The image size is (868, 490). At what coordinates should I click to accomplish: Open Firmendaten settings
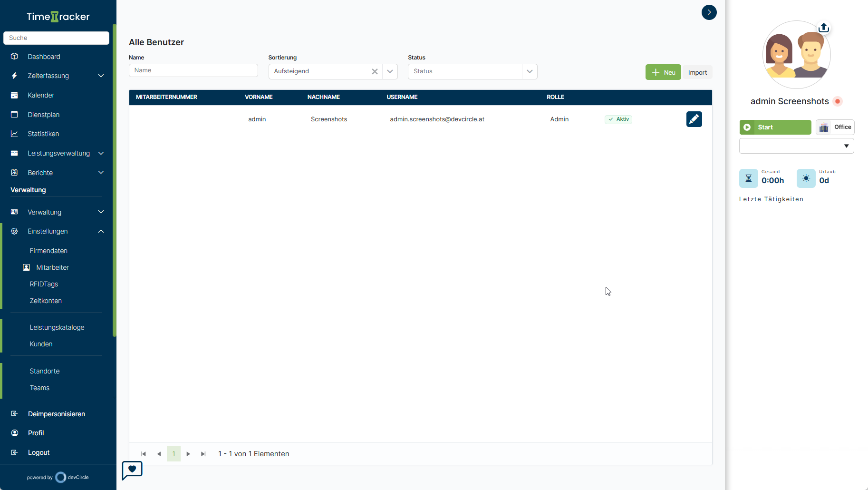[x=48, y=251]
